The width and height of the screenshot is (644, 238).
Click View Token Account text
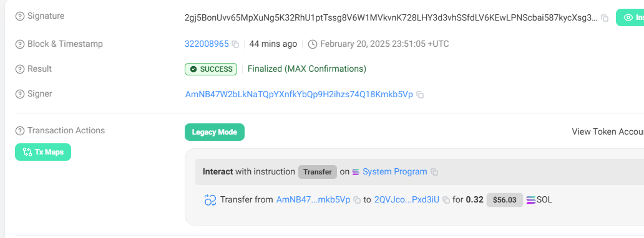click(x=608, y=131)
